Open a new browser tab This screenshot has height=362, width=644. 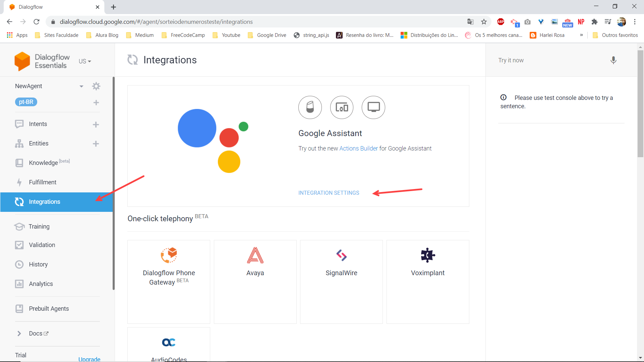coord(113,7)
